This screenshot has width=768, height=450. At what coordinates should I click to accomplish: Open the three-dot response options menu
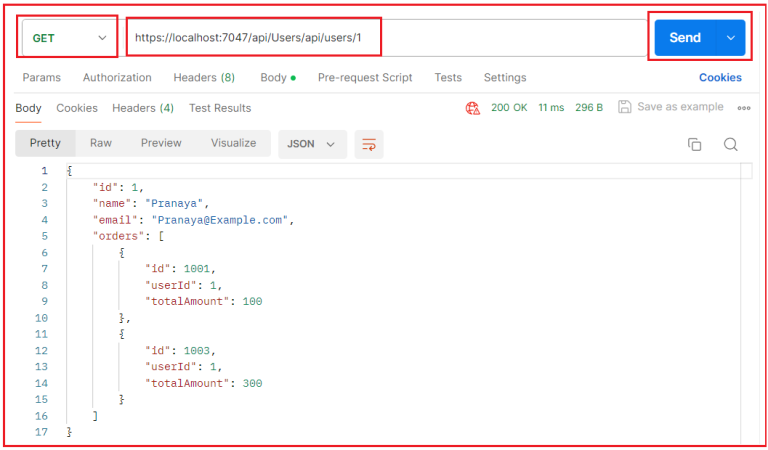pos(744,108)
